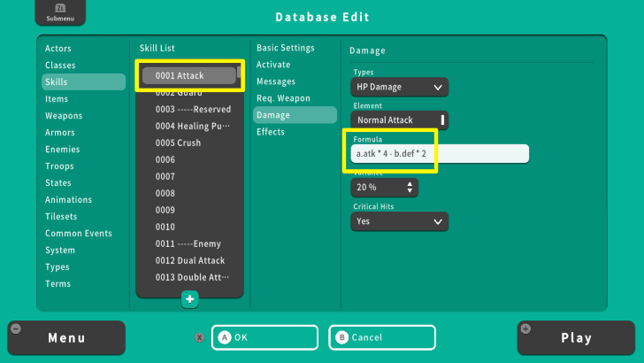Screen dimensions: 644x363
Task: Switch to the Req. Weapon tab
Action: [283, 98]
